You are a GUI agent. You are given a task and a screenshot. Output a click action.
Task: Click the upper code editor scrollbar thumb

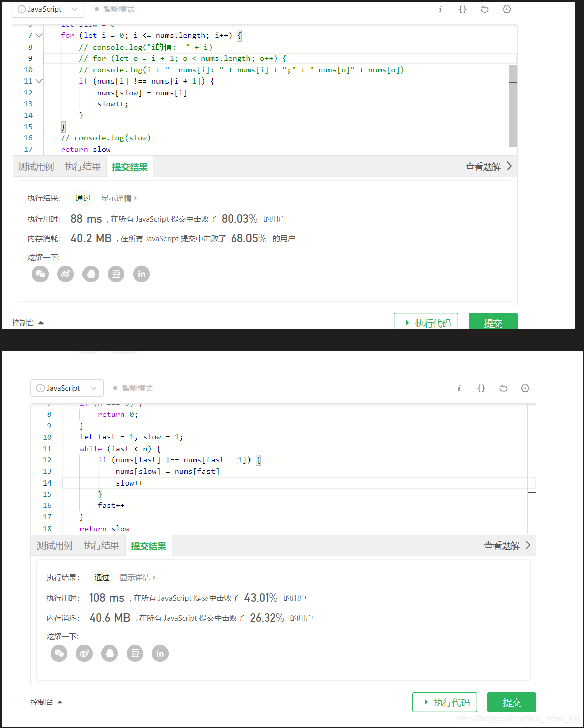coord(513,106)
